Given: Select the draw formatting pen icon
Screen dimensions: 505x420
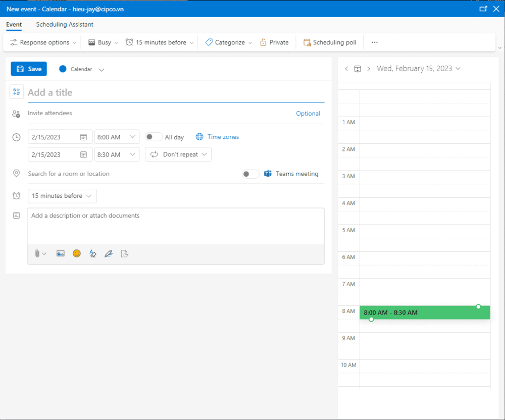Looking at the screenshot, I should (x=109, y=253).
